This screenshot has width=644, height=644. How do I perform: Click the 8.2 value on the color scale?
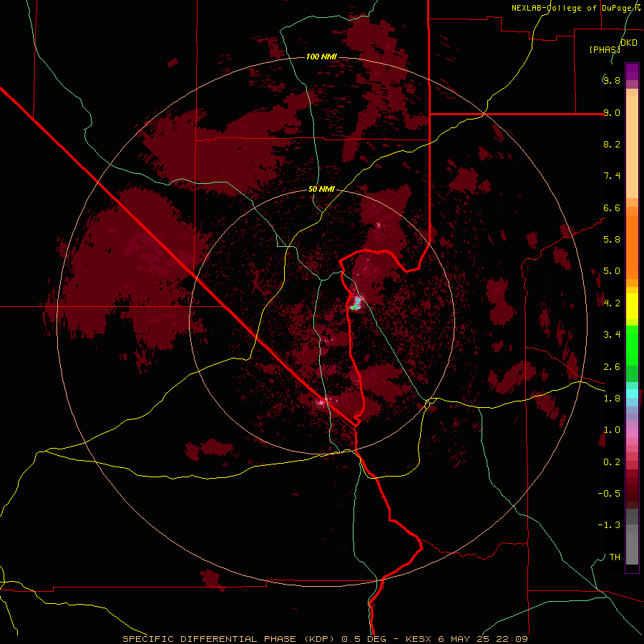pos(611,144)
